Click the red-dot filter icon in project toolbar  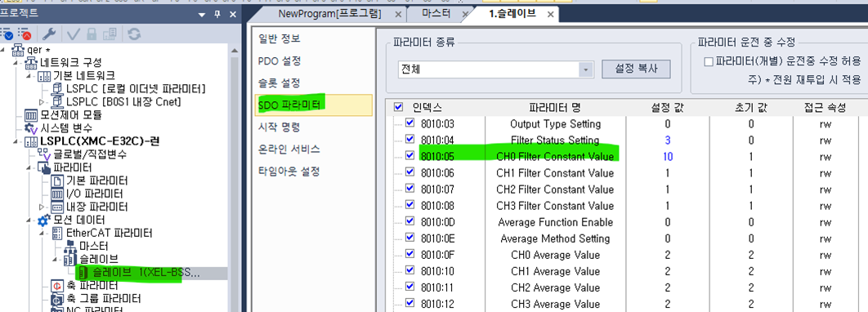pos(25,34)
